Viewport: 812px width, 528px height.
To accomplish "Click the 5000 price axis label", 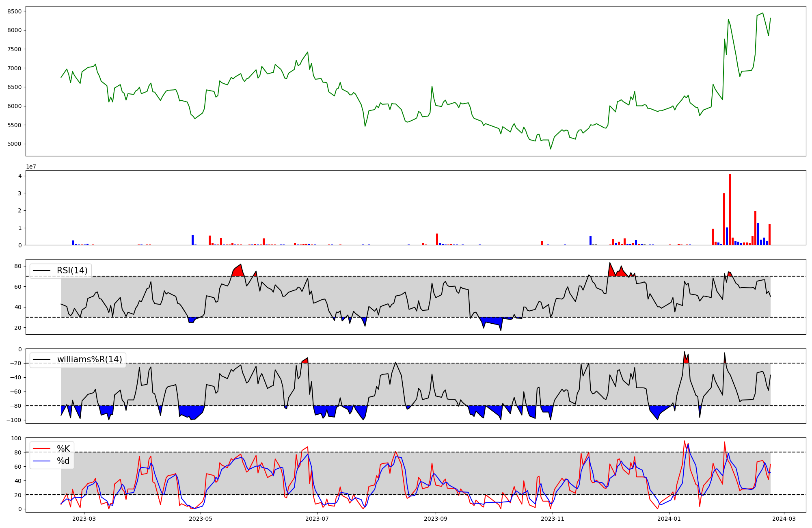I will 14,144.
